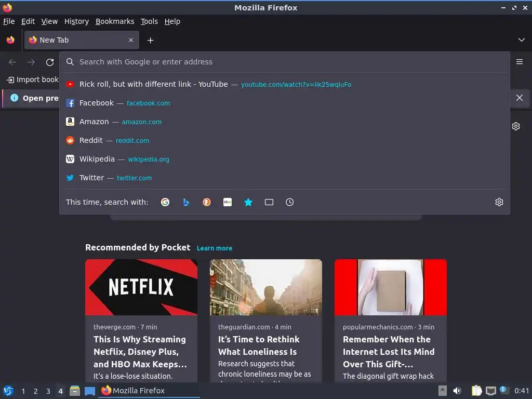
Task: Expand the list all tabs chevron
Action: 522,40
